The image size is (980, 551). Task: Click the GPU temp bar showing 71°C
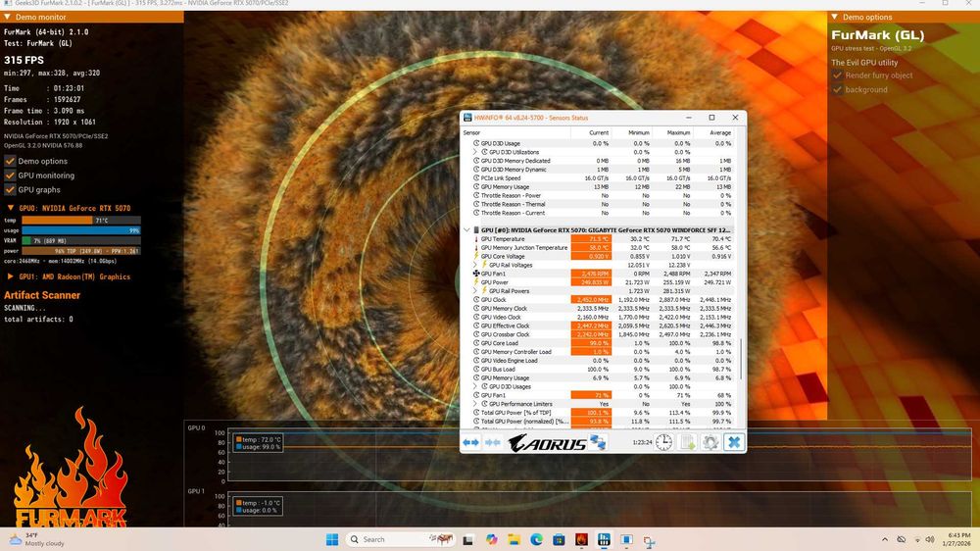click(x=81, y=221)
